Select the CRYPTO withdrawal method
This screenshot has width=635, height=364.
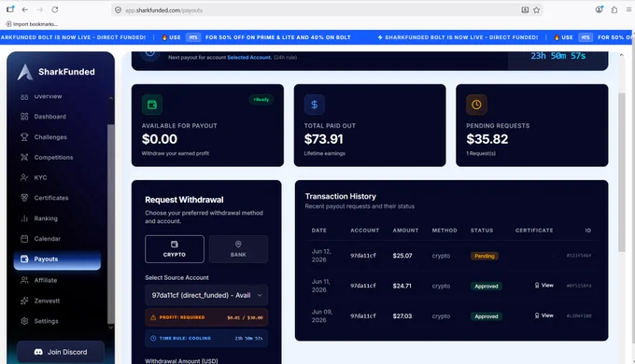[175, 249]
